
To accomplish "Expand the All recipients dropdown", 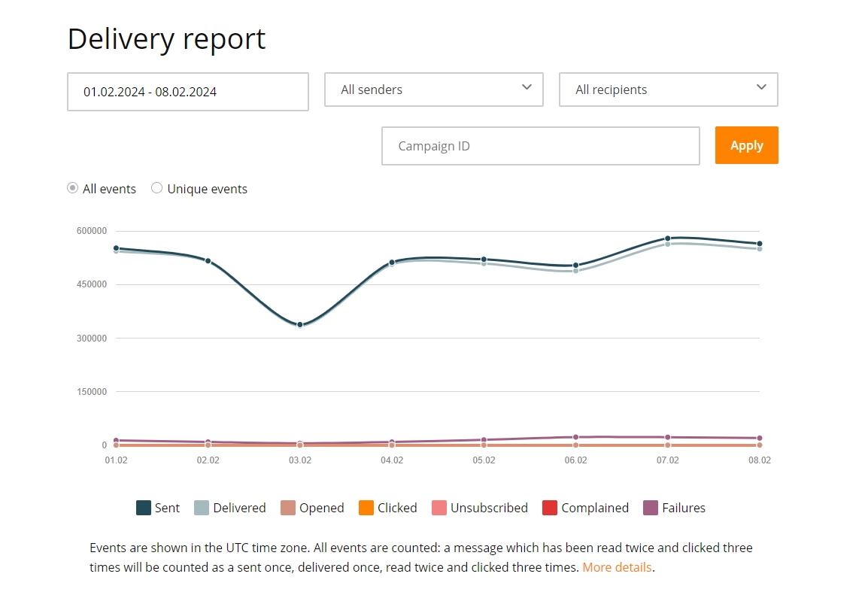I will click(x=669, y=90).
